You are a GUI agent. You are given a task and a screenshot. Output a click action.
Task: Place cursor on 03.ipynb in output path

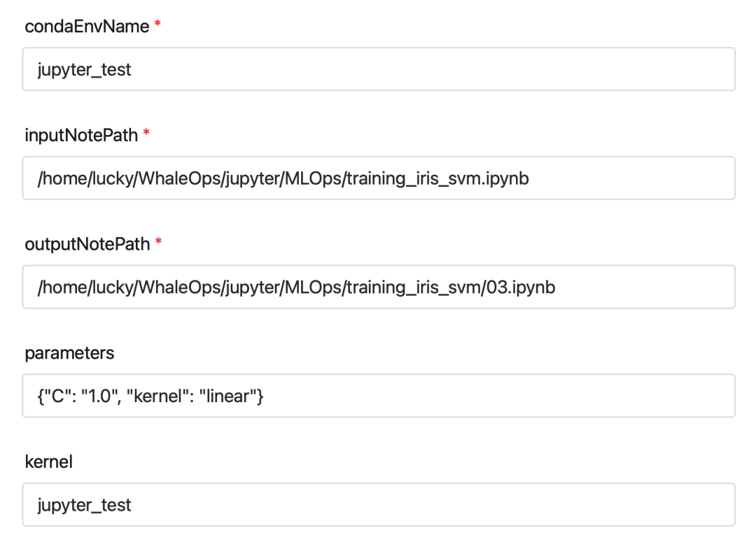click(521, 287)
